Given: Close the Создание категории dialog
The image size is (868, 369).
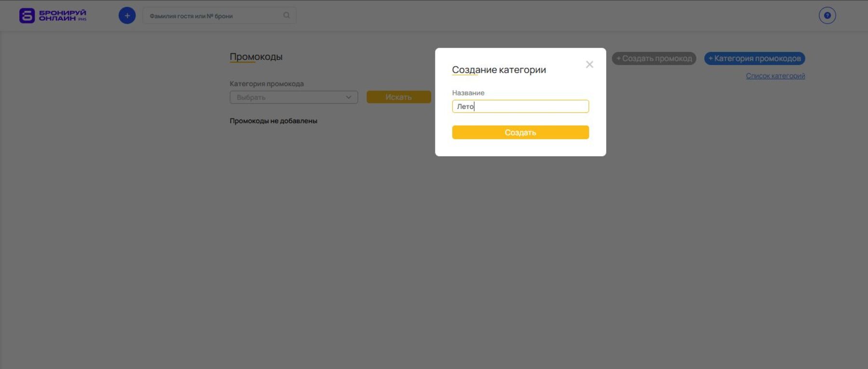Looking at the screenshot, I should [x=589, y=65].
